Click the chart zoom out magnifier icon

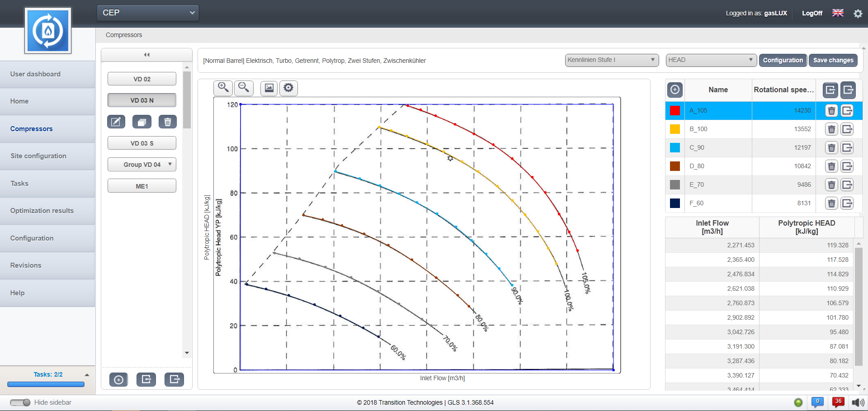click(x=244, y=88)
